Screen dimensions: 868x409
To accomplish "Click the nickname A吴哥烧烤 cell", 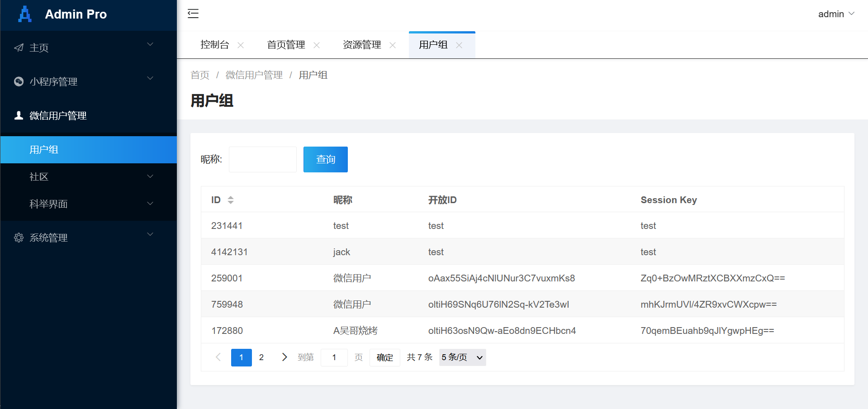I will click(x=356, y=331).
